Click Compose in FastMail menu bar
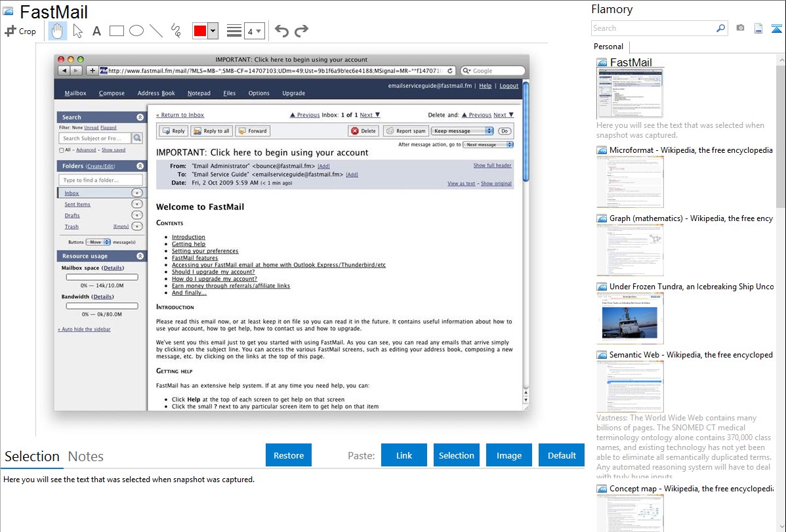786x532 pixels. [112, 93]
